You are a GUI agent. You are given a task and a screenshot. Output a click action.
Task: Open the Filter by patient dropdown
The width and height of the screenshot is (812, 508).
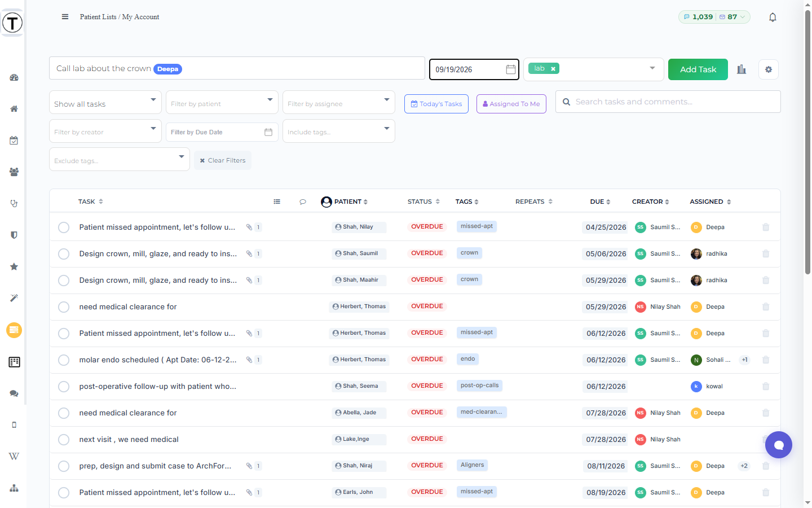point(222,102)
